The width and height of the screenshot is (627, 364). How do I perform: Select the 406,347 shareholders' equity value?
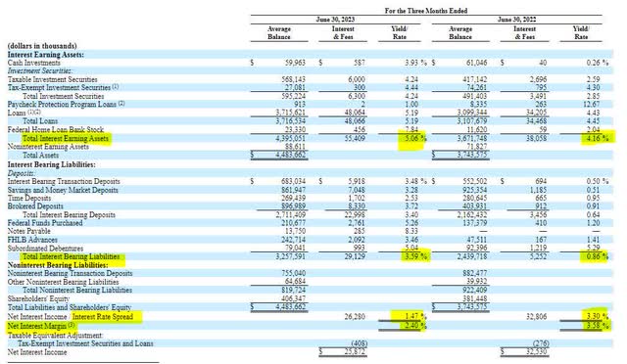294,298
